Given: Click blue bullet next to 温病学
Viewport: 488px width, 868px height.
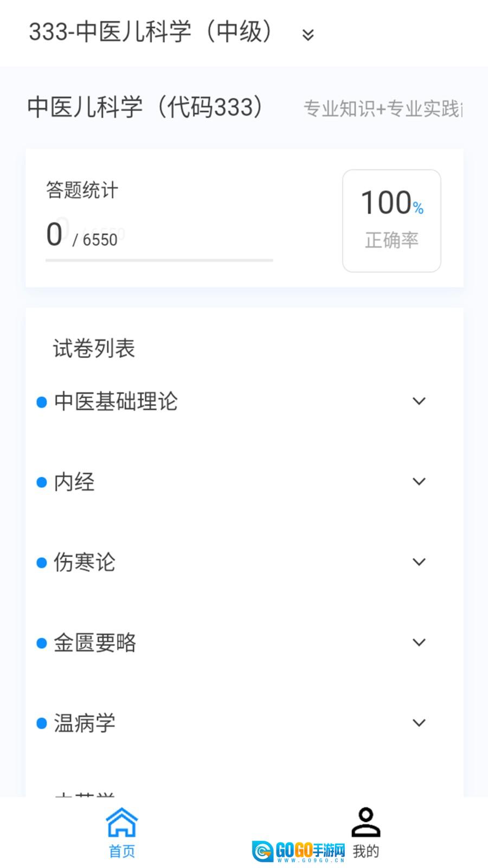Looking at the screenshot, I should [x=42, y=723].
